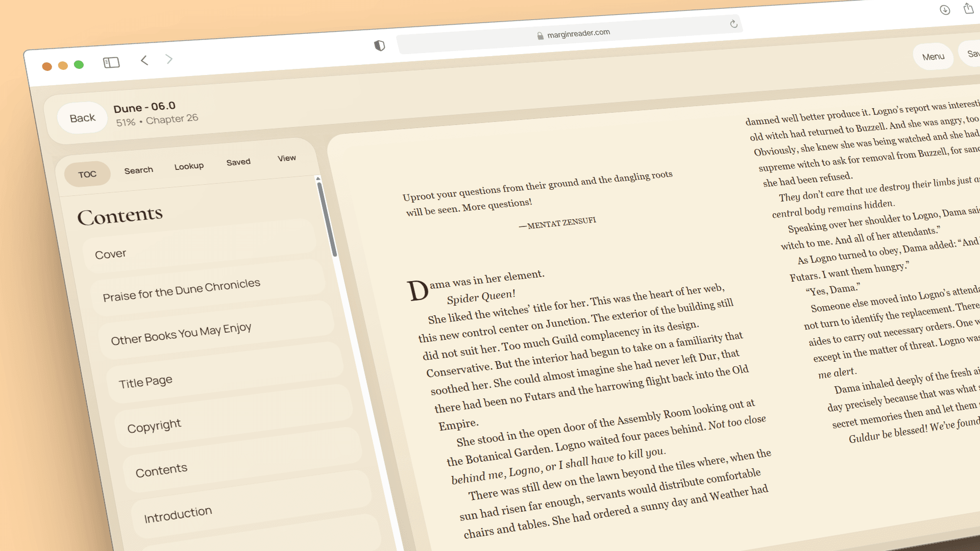The image size is (980, 551).
Task: Click the reload icon in the address bar
Action: pos(734,23)
